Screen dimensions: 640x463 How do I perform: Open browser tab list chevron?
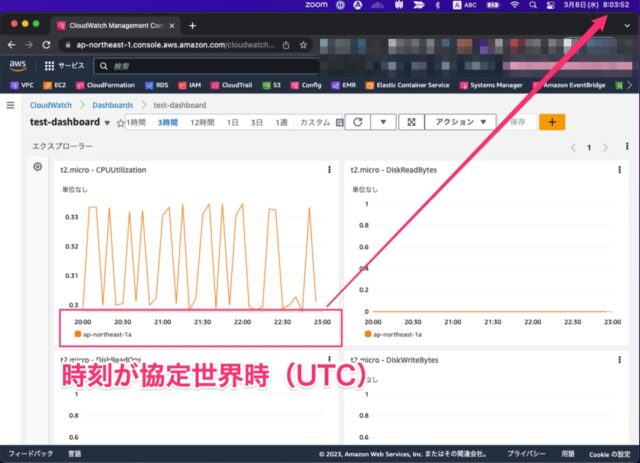point(627,26)
